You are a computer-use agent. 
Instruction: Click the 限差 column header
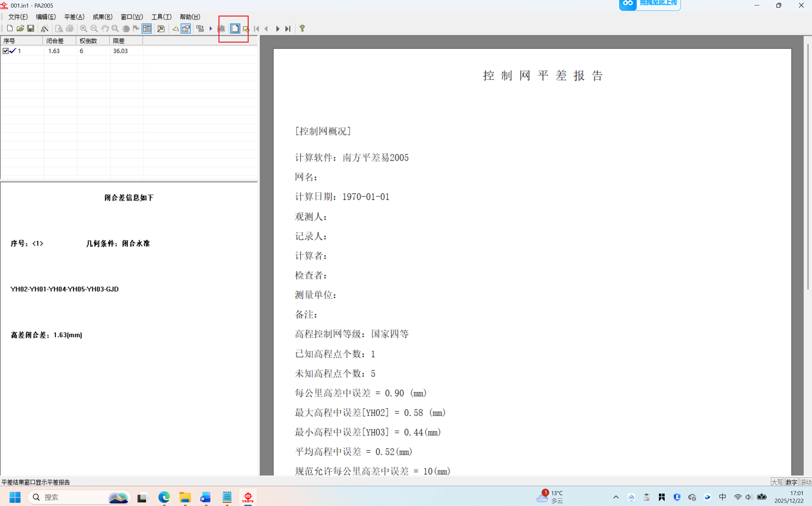126,41
